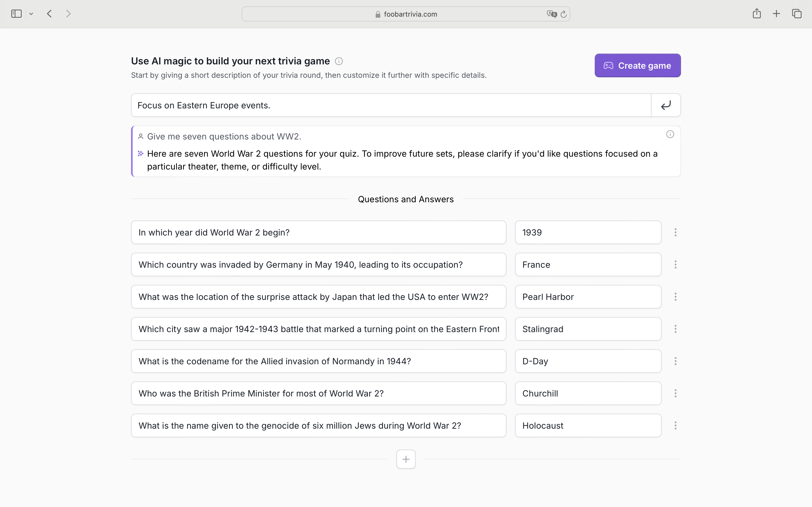Open options menu for the Churchill answer
Screen dimensions: 812x507
[x=675, y=393]
